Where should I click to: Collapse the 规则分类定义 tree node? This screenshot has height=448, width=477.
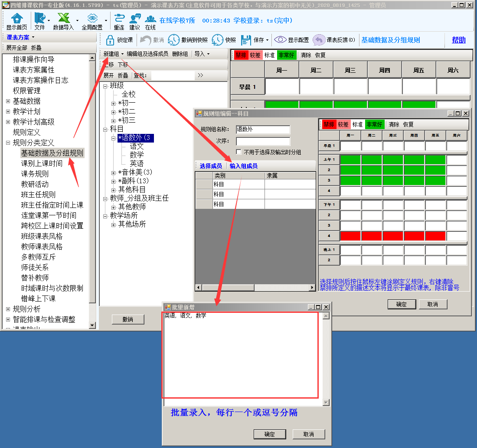pyautogui.click(x=8, y=143)
